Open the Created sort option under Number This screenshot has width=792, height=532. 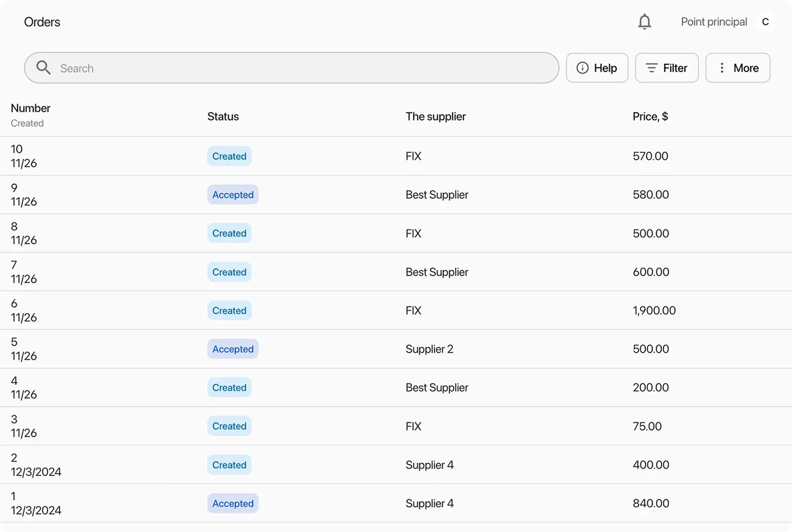pos(27,123)
